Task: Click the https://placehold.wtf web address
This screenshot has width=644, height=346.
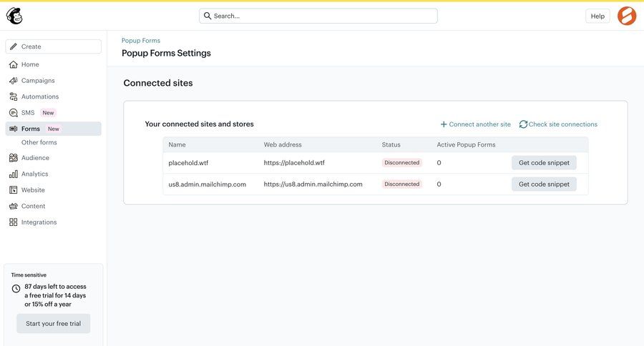Action: tap(294, 162)
